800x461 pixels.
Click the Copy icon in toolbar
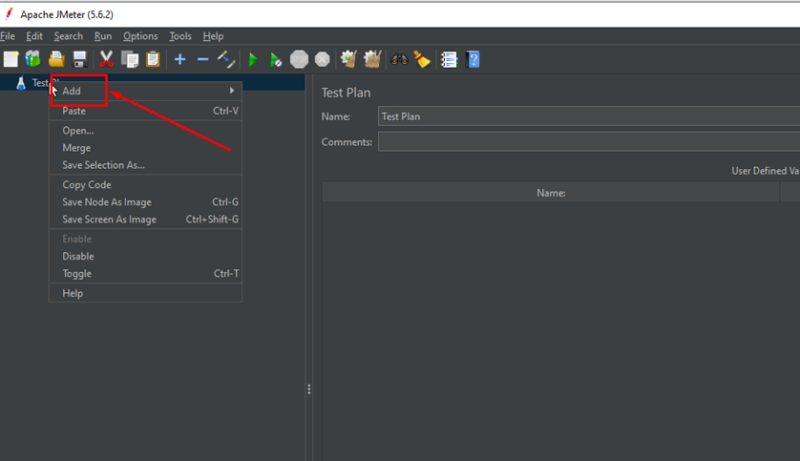click(x=130, y=59)
